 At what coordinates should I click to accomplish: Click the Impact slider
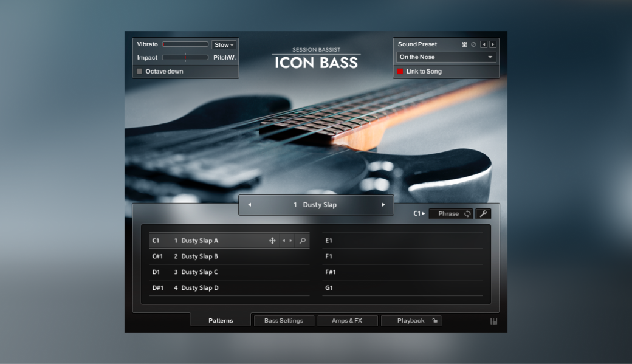coord(185,58)
